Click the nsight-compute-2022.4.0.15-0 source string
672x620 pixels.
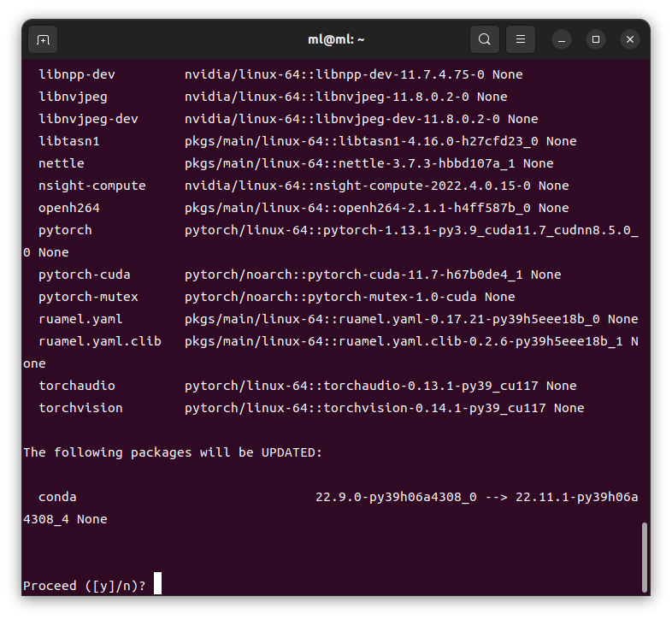click(357, 186)
